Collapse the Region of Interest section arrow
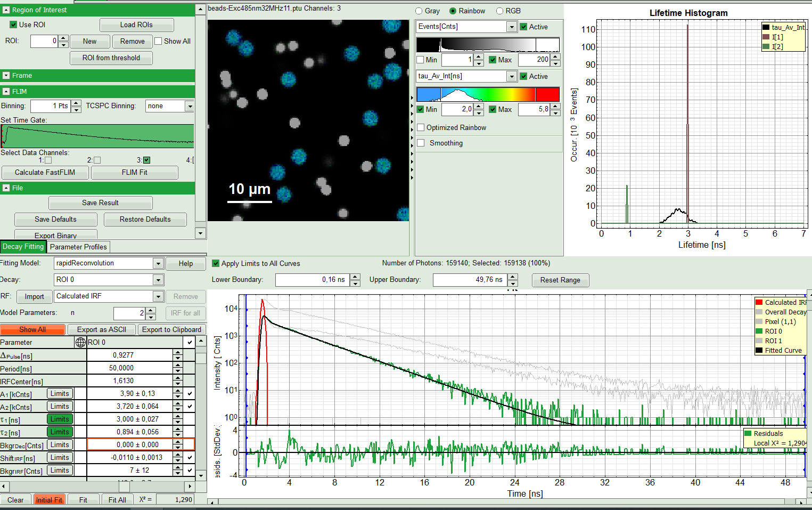The width and height of the screenshot is (812, 510). coord(6,10)
